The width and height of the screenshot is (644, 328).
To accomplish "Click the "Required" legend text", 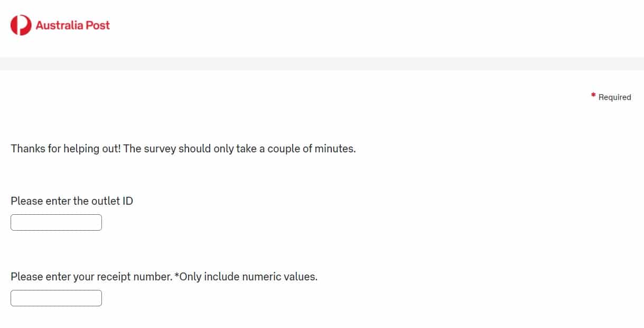I will pos(614,97).
